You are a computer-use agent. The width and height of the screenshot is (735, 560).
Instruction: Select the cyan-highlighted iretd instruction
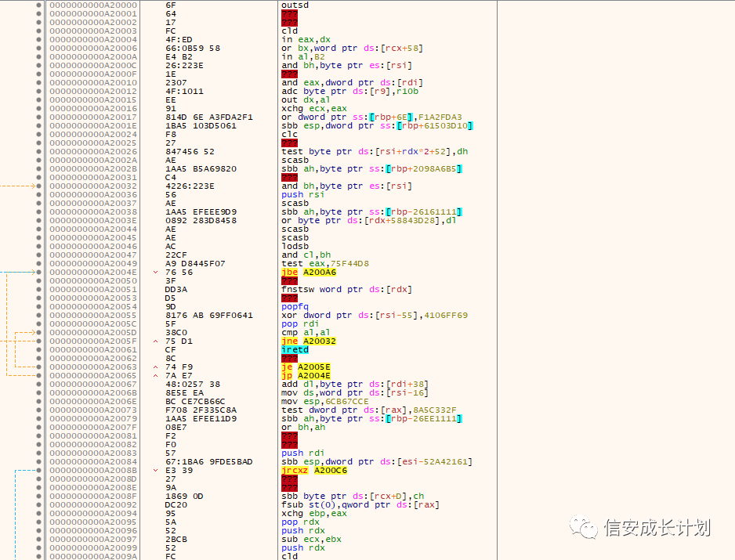[x=295, y=349]
